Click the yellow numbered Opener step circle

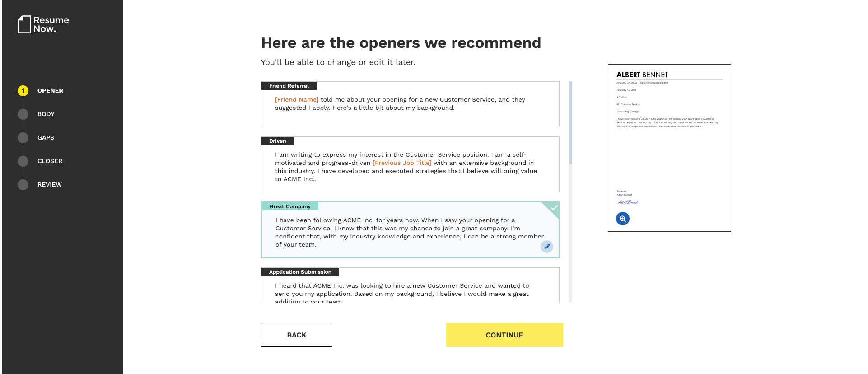click(23, 91)
